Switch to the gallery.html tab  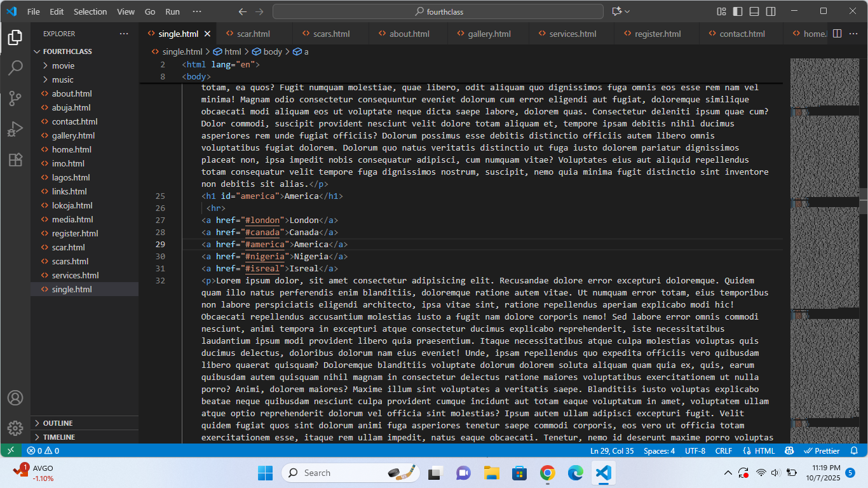click(x=488, y=33)
